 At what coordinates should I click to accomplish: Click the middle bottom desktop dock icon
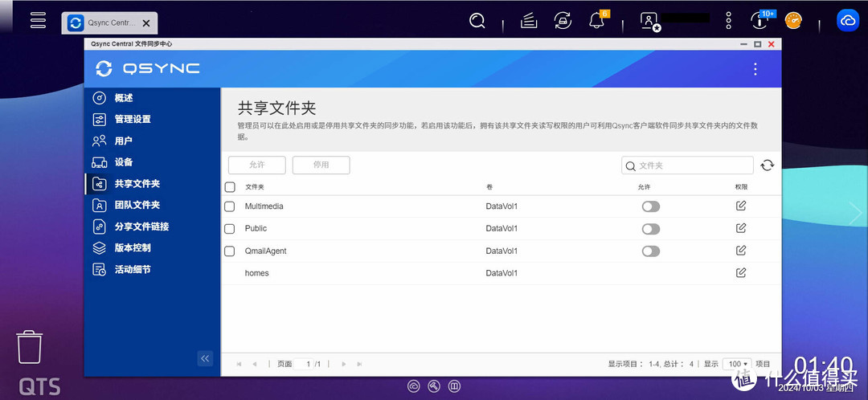434,386
